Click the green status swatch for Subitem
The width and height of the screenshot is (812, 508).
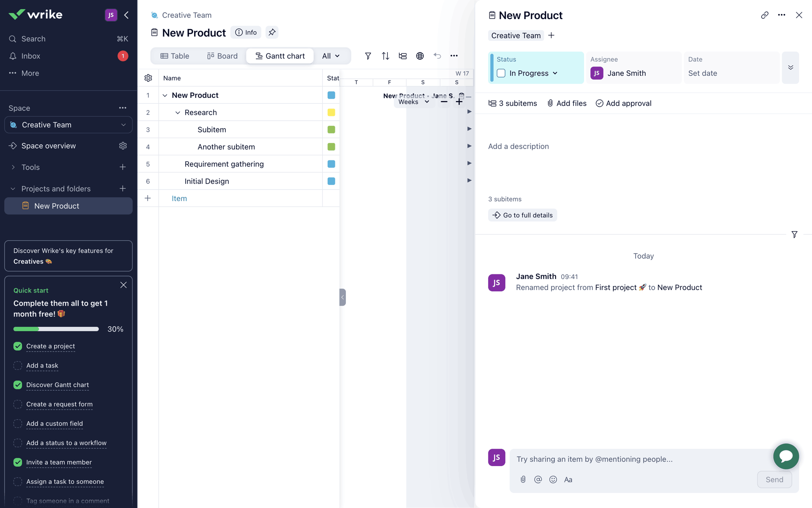click(331, 130)
